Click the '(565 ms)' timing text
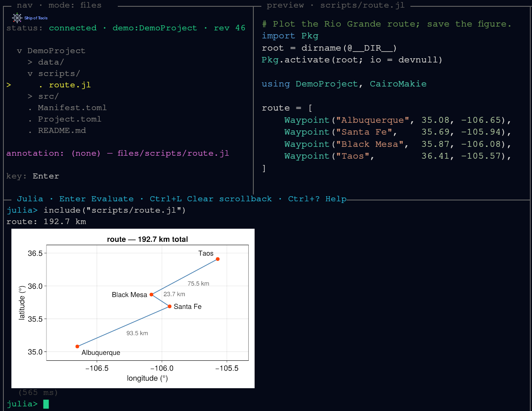The height and width of the screenshot is (411, 532). tap(38, 392)
